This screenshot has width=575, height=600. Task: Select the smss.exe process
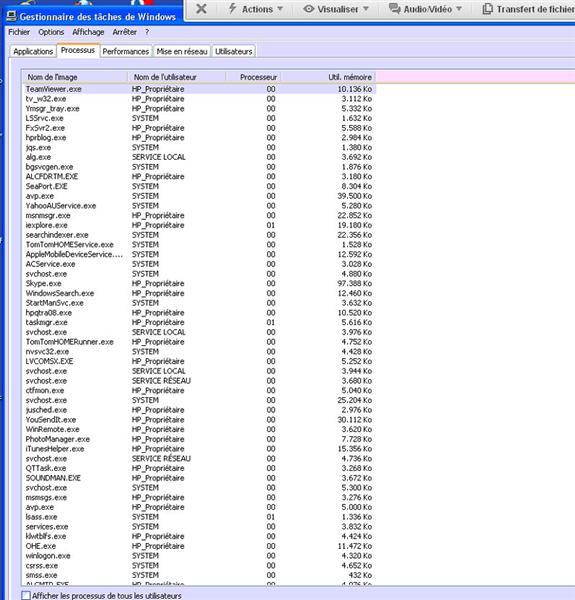point(199,575)
